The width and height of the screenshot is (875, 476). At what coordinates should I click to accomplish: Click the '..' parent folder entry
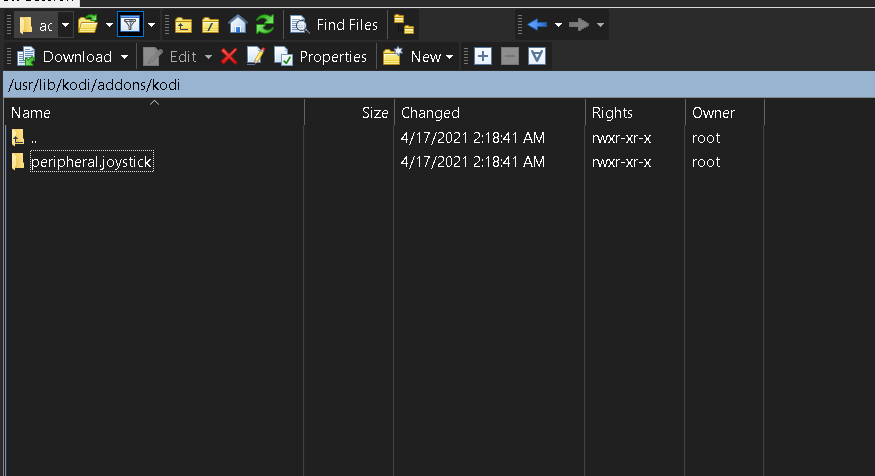pyautogui.click(x=34, y=138)
